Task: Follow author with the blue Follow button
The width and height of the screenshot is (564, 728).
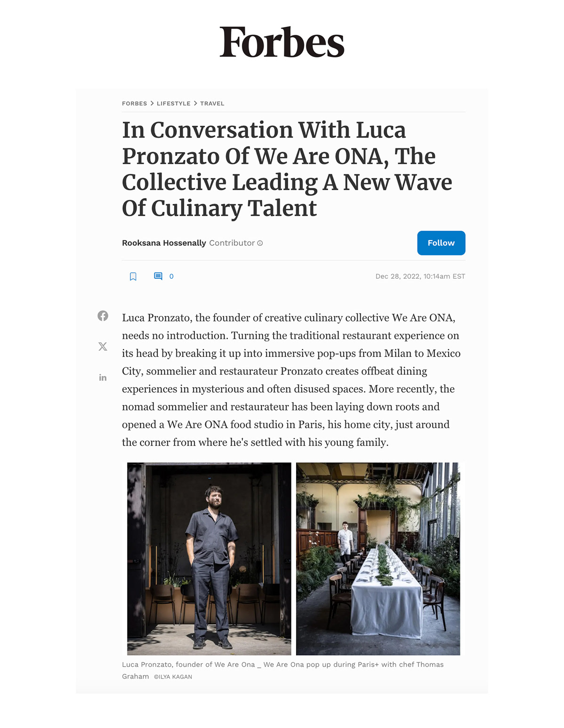Action: 441,243
